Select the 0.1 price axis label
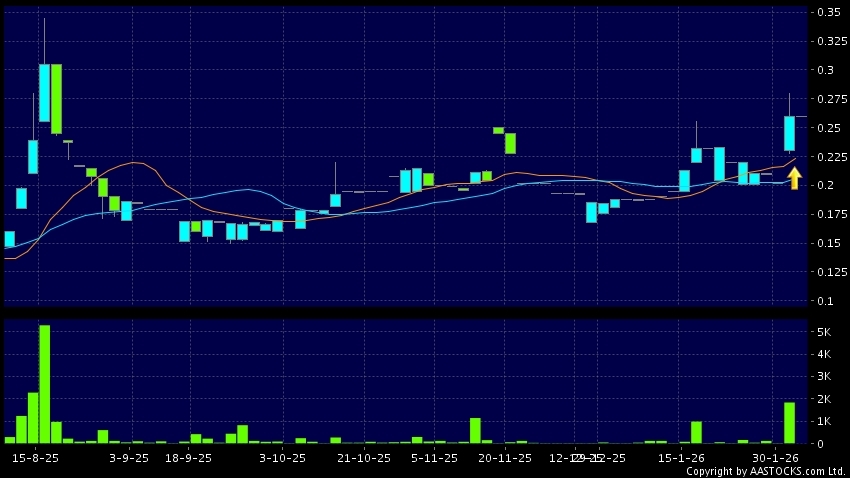 [828, 301]
